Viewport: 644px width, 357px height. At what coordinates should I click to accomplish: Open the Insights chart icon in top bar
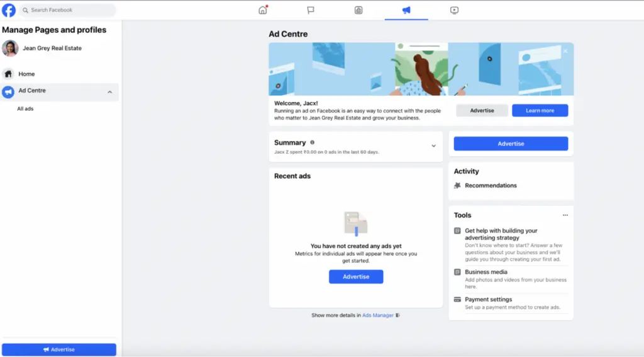358,10
